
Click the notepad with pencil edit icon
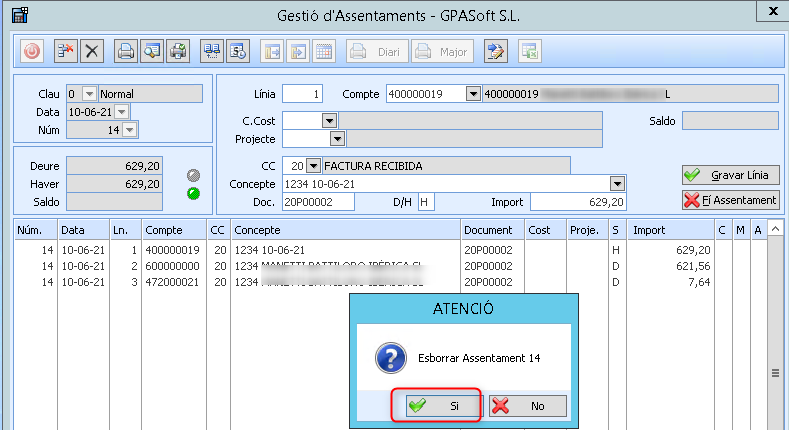click(494, 50)
